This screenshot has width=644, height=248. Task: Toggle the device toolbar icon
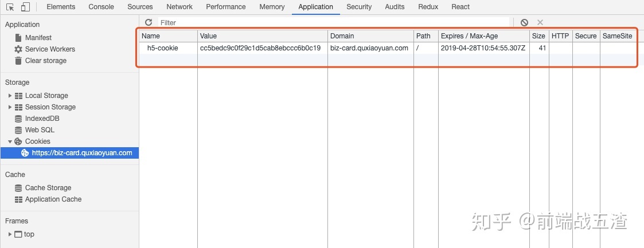tap(25, 7)
